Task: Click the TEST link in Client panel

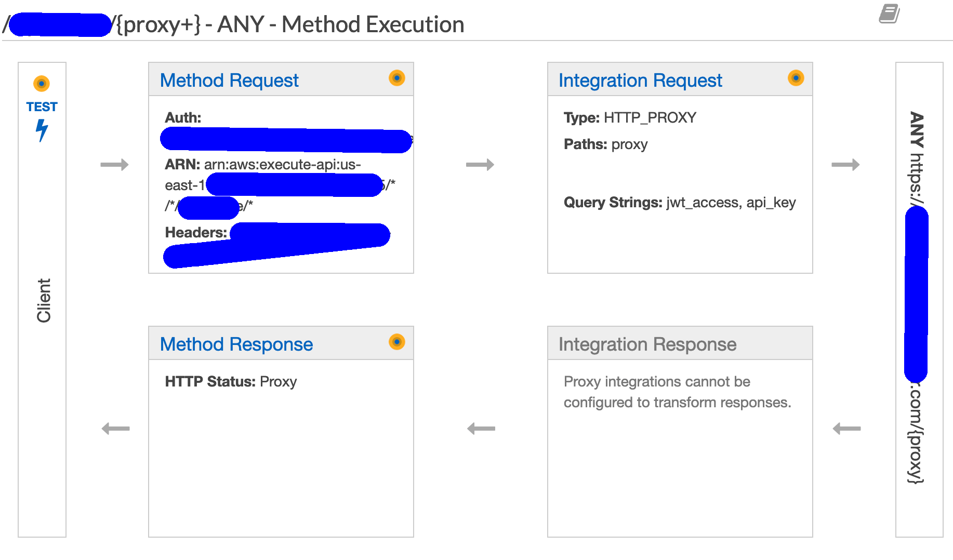Action: tap(42, 107)
